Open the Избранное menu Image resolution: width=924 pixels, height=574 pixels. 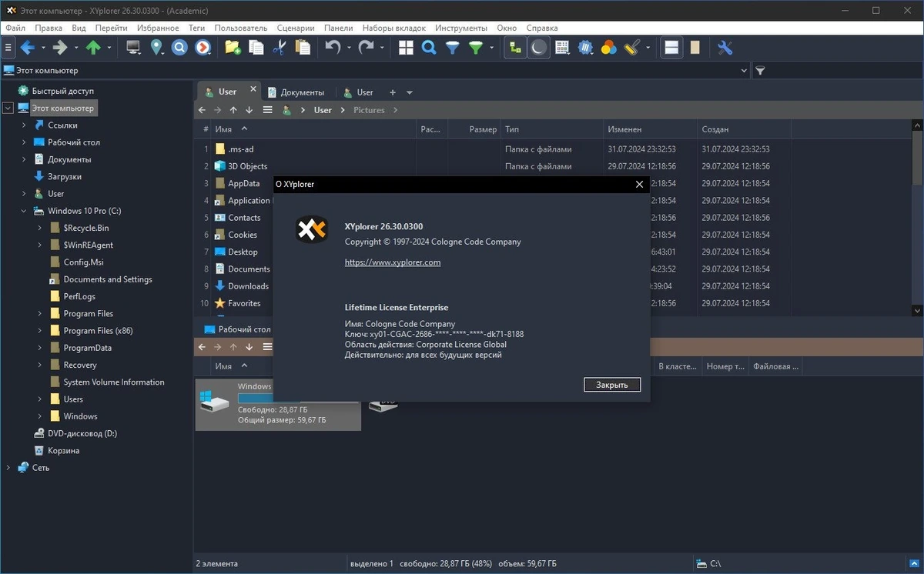[158, 28]
